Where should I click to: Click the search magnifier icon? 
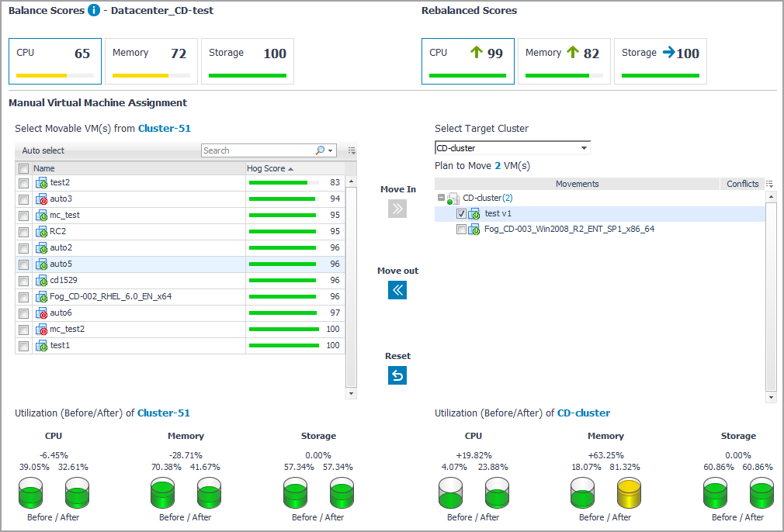coord(320,150)
